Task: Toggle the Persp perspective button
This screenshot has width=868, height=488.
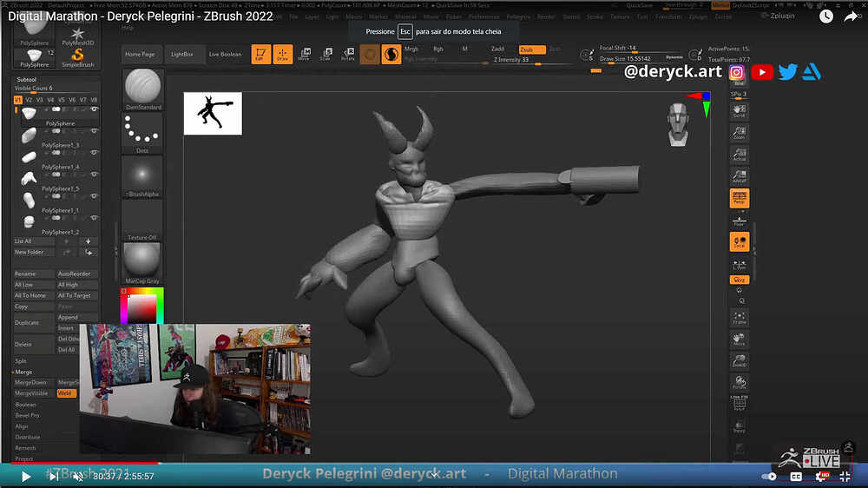Action: 739,198
